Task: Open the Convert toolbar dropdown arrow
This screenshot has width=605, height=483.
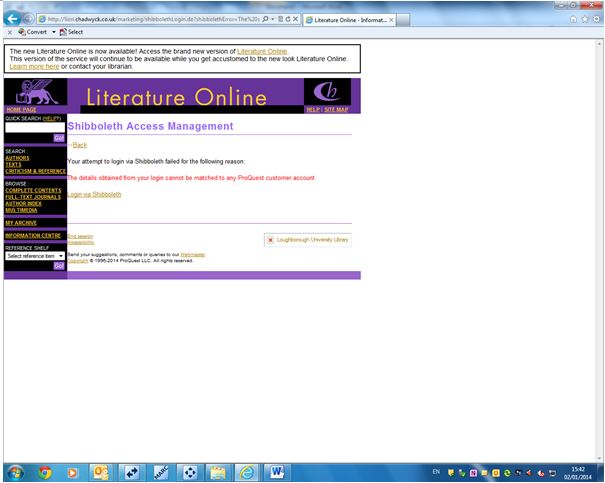Action: coord(53,32)
